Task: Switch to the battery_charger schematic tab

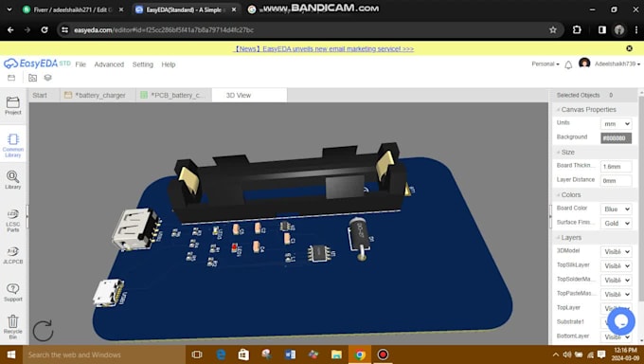Action: [x=98, y=95]
